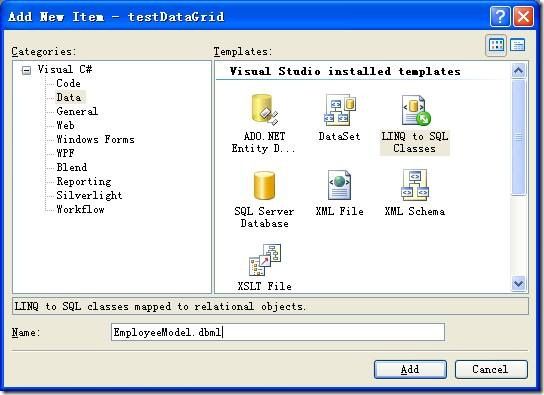Screen dimensions: 544x395
Task: Open the Web category
Action: tap(65, 125)
